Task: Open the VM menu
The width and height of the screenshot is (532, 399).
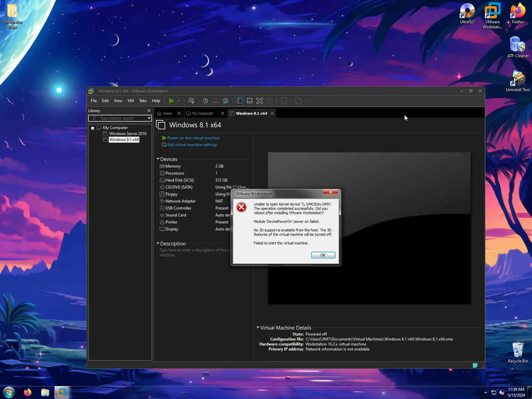Action: (131, 101)
